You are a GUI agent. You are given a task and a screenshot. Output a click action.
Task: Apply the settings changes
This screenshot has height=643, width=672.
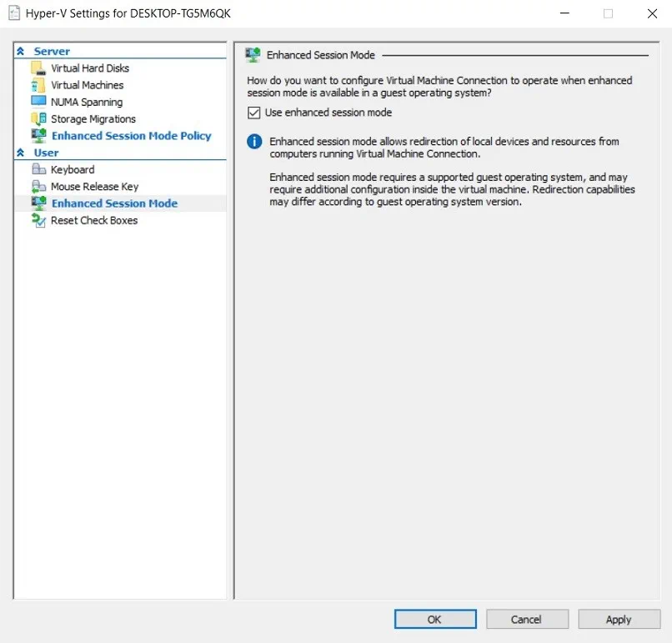pos(618,620)
